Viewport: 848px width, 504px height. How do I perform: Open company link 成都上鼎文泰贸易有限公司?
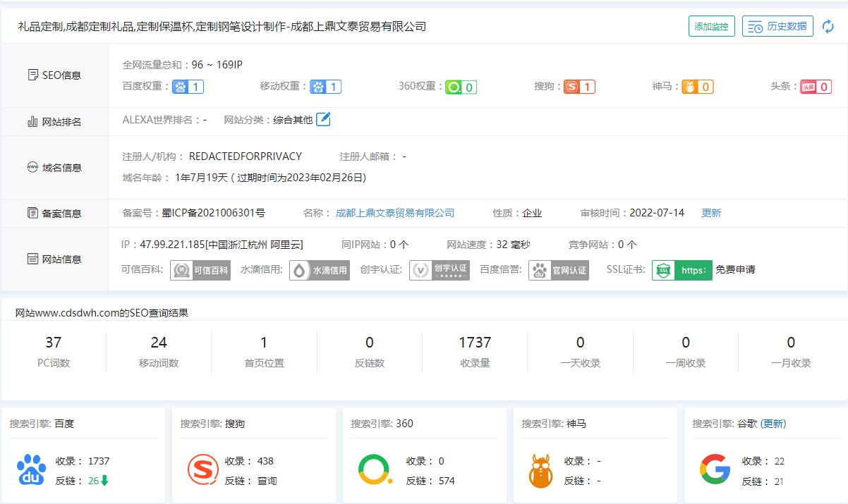(394, 213)
